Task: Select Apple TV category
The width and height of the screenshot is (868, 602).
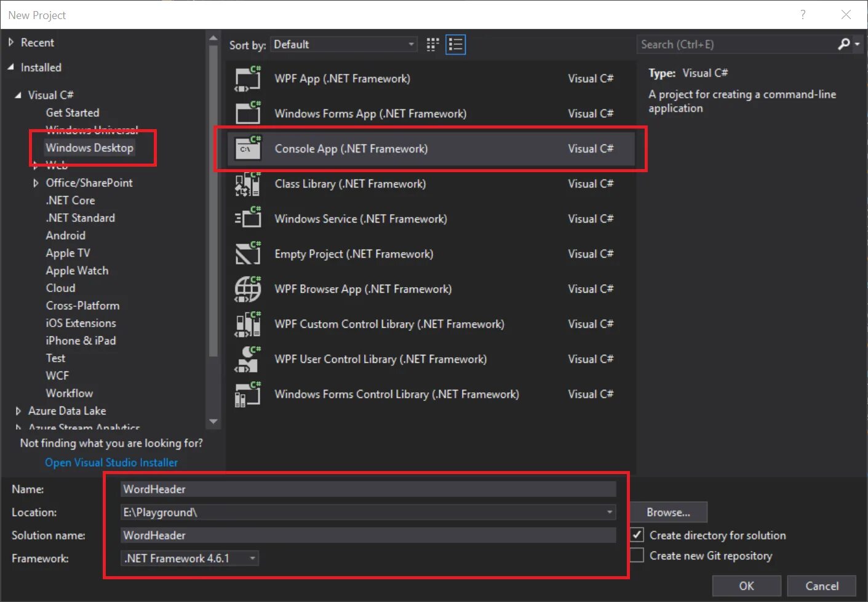Action: click(68, 253)
